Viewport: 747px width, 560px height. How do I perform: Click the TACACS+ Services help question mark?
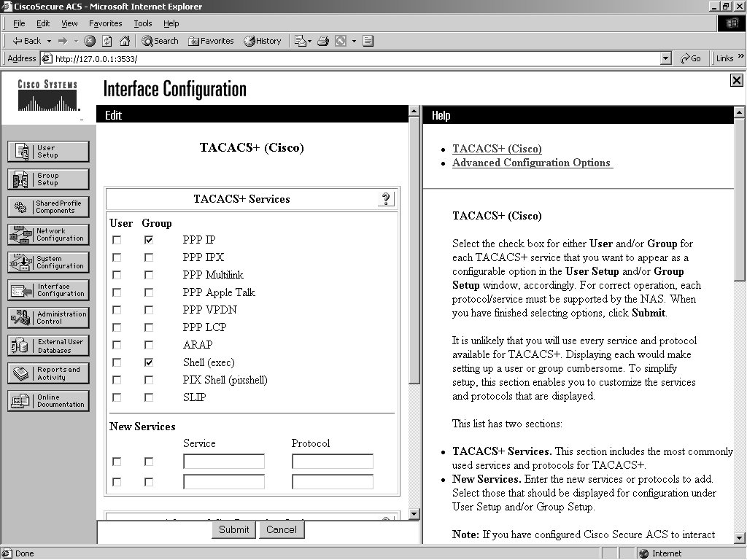tap(386, 198)
